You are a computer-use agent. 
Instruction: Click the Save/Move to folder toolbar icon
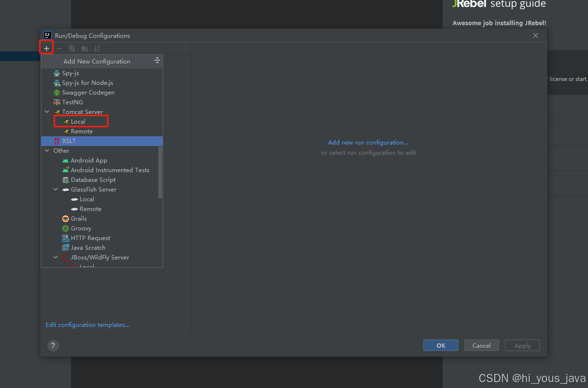point(84,48)
